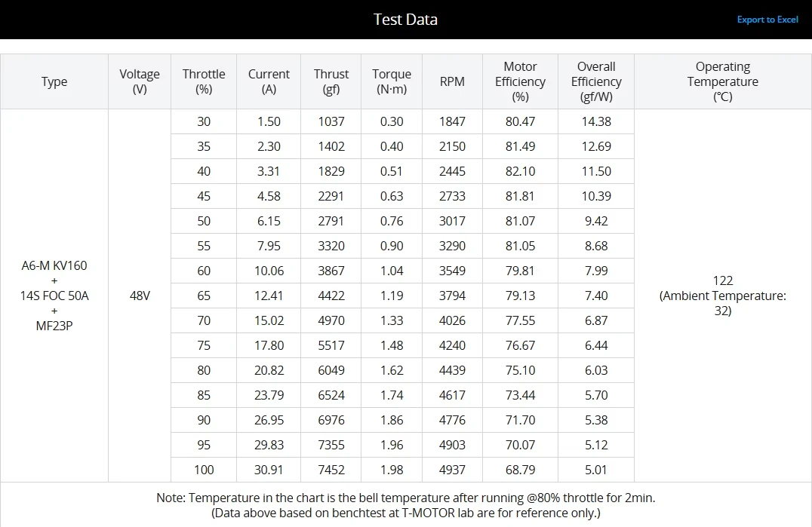This screenshot has height=527, width=812.
Task: Select the 122 operating temperature cell
Action: coord(723,296)
